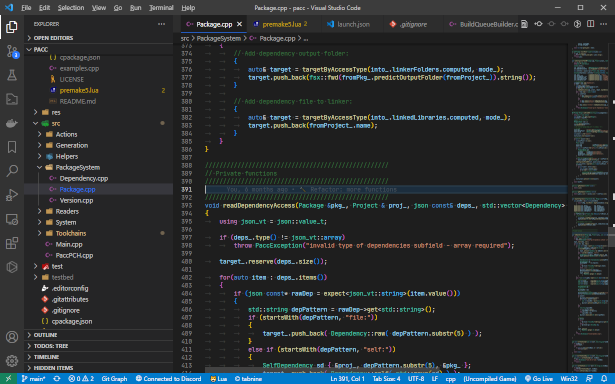Open Run and Debug view
The image size is (615, 384).
click(x=12, y=195)
